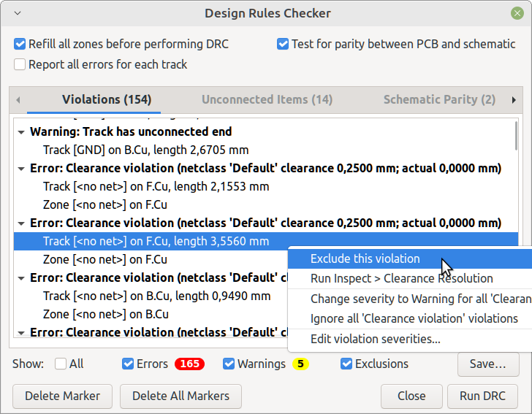Disable Test for parity between PCB and schematic
The height and width of the screenshot is (414, 532).
tap(283, 44)
